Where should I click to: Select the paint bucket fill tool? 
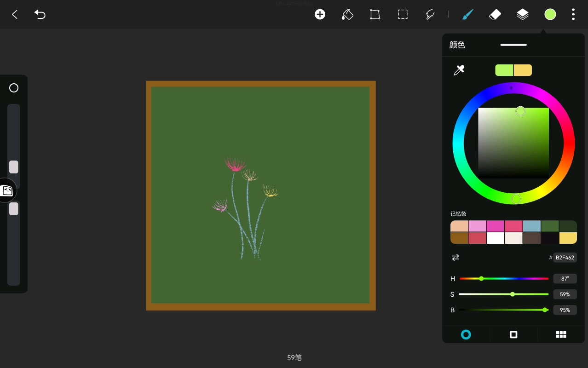pyautogui.click(x=347, y=14)
